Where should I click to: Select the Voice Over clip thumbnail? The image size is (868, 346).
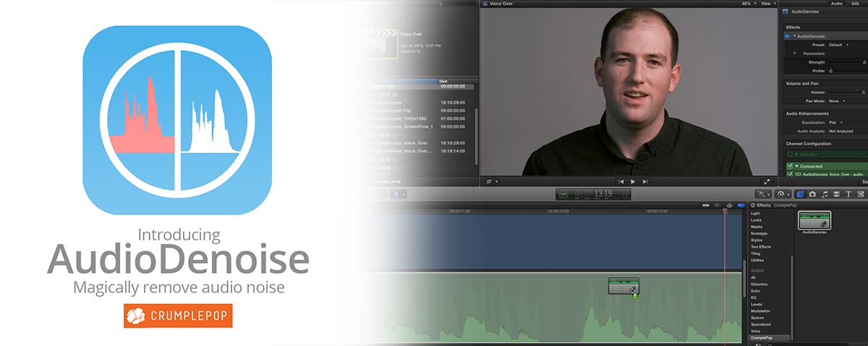(381, 43)
